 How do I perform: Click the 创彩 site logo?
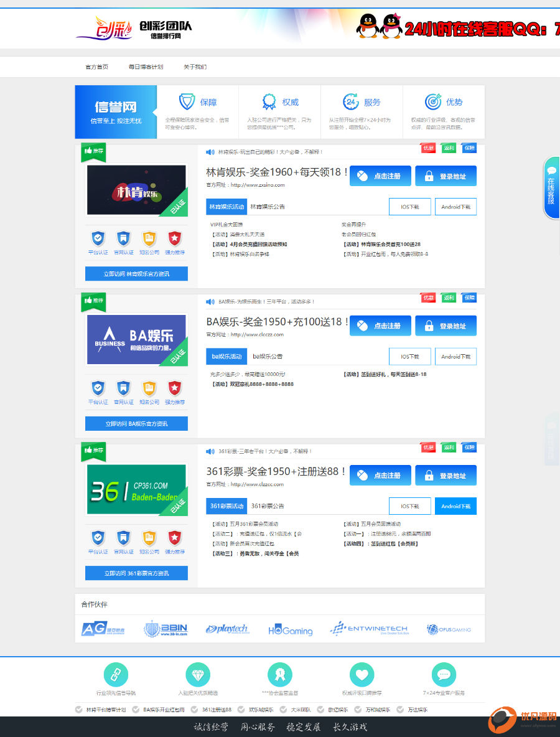[134, 28]
